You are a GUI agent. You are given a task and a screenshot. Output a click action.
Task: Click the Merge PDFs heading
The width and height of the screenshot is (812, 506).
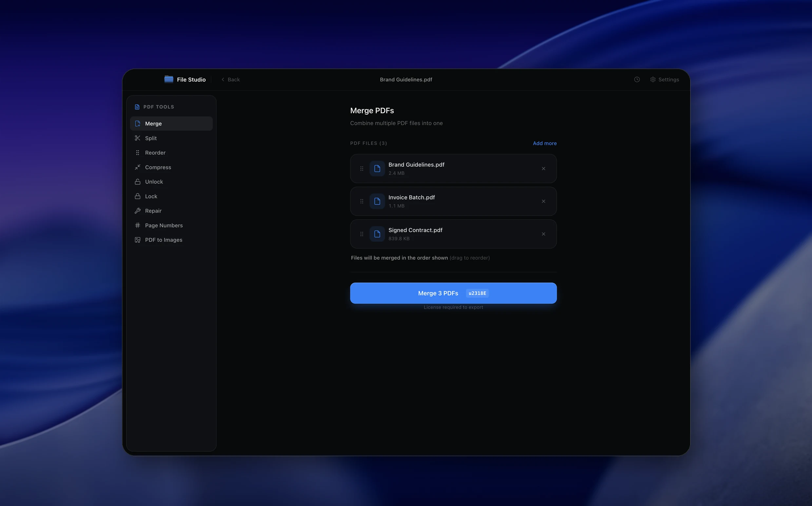click(372, 110)
